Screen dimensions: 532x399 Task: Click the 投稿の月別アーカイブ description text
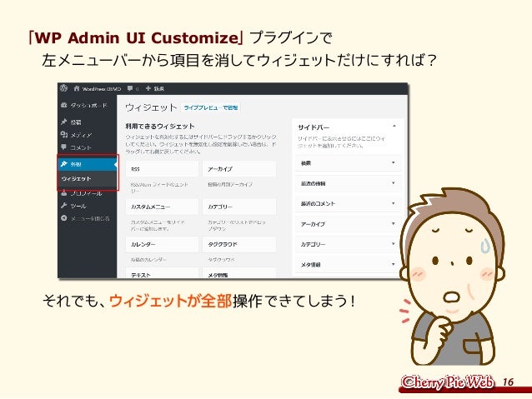pos(230,184)
